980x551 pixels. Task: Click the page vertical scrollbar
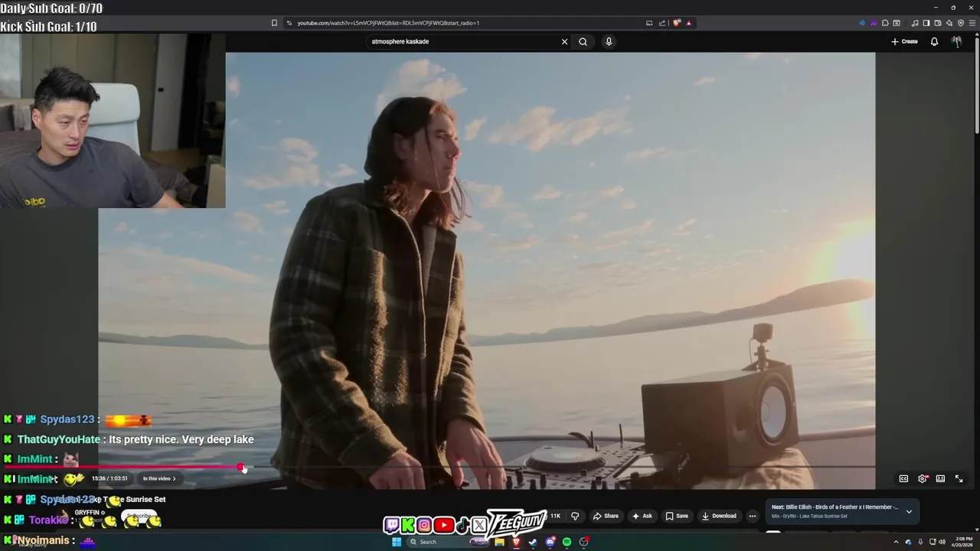pos(976,84)
